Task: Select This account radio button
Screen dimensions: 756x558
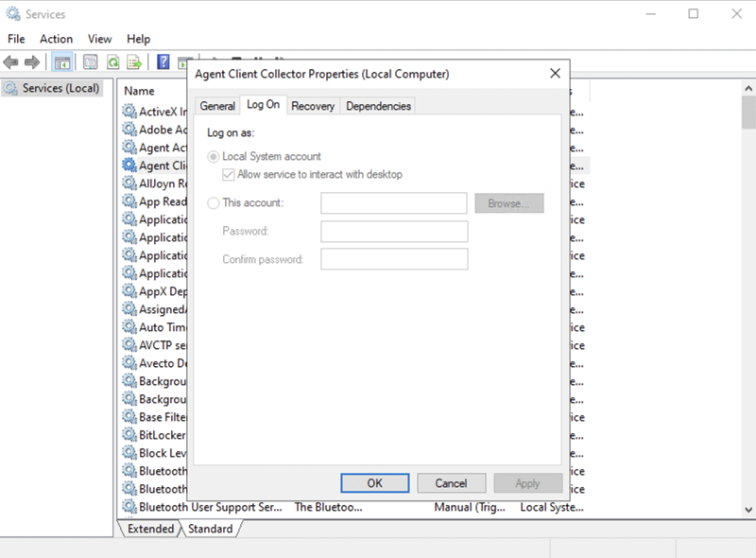Action: pyautogui.click(x=214, y=202)
